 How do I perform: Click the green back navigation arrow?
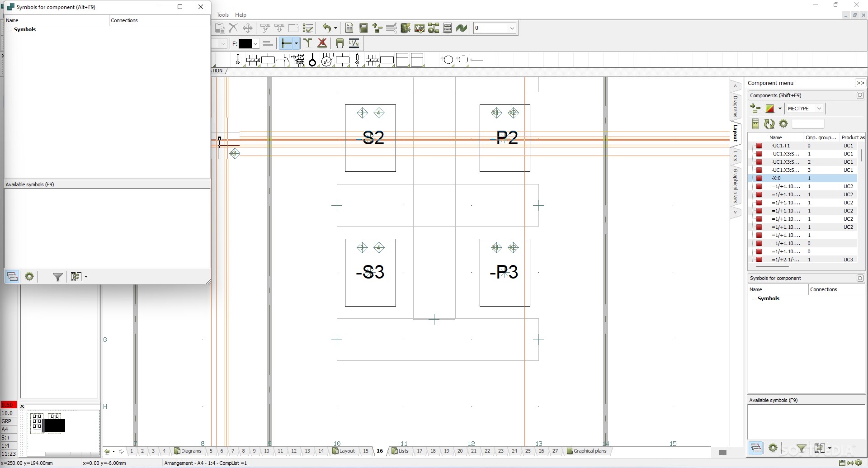107,451
